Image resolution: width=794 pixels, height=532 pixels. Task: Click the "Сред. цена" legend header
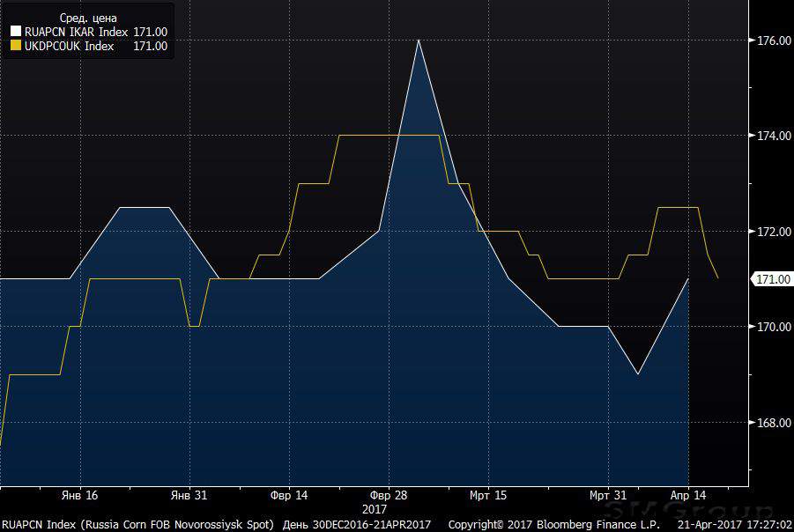tap(86, 18)
